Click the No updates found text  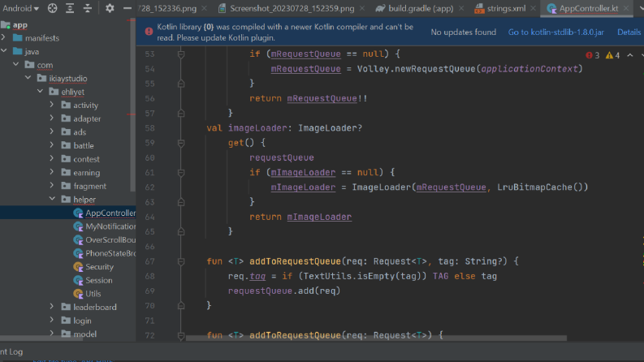point(463,32)
